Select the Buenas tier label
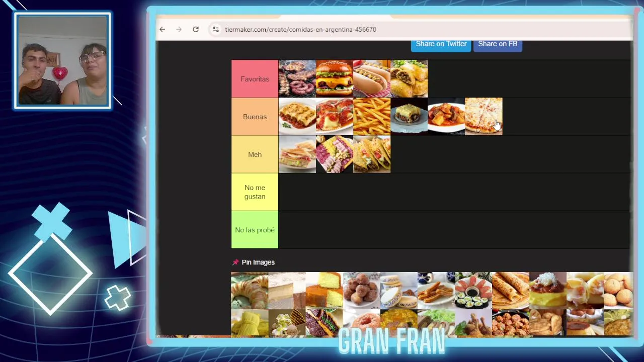644x362 pixels. click(255, 117)
